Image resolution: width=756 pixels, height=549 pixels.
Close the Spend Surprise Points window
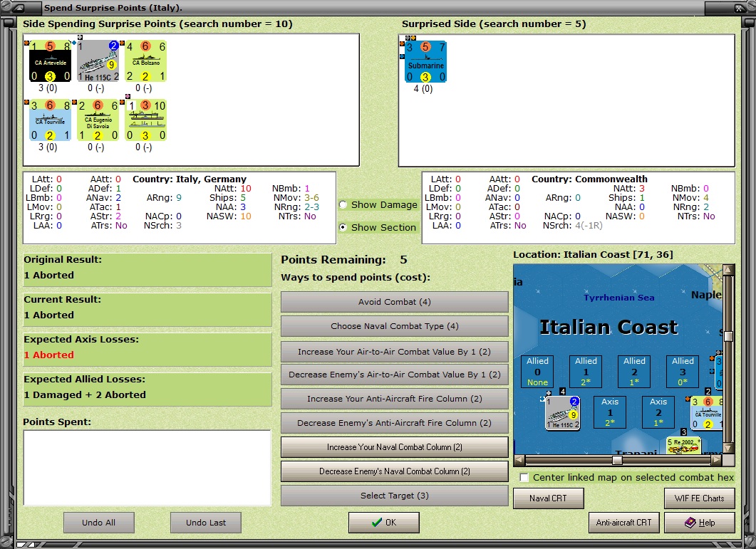[x=739, y=9]
